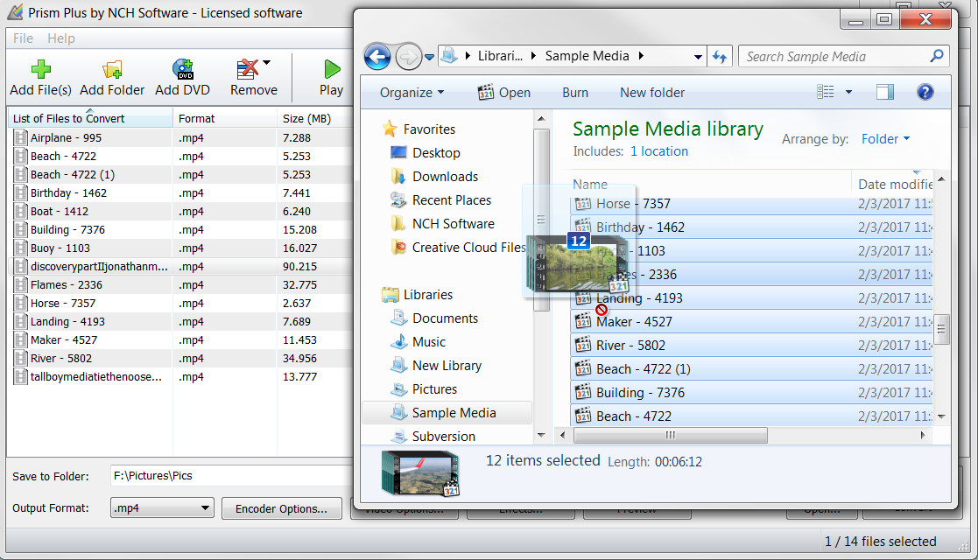This screenshot has height=560, width=978.
Task: Navigate back using the blue arrow
Action: (376, 55)
